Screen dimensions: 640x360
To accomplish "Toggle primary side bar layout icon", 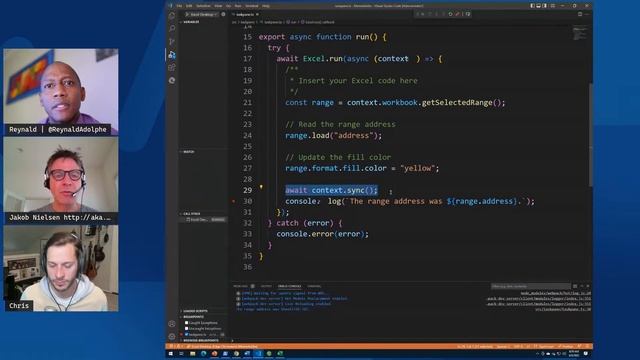I will (532, 6).
